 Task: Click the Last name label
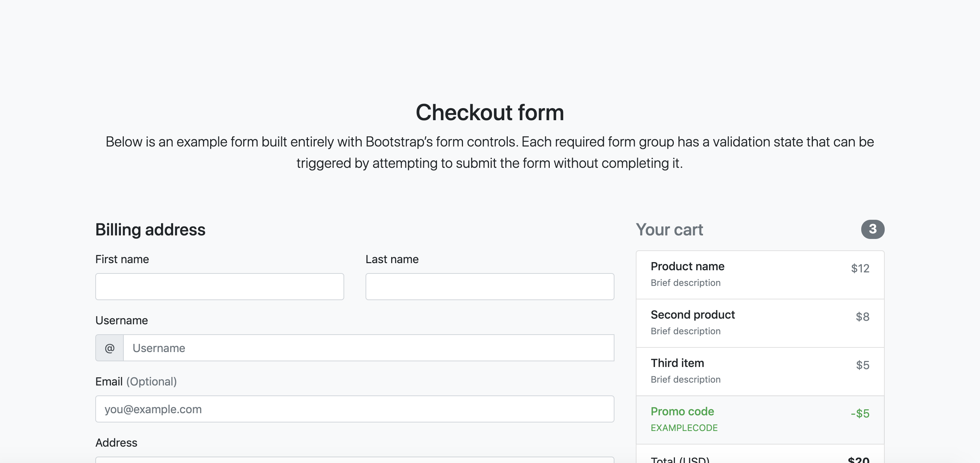(x=392, y=259)
